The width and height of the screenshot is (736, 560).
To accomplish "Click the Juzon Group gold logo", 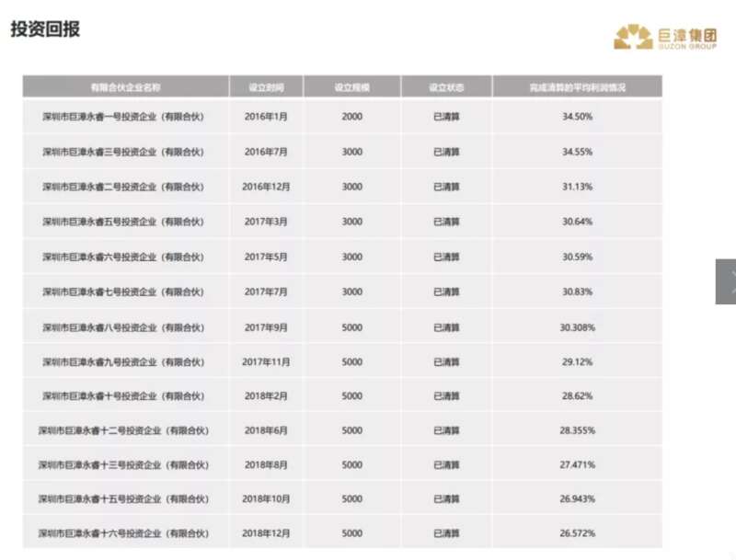I will [665, 37].
